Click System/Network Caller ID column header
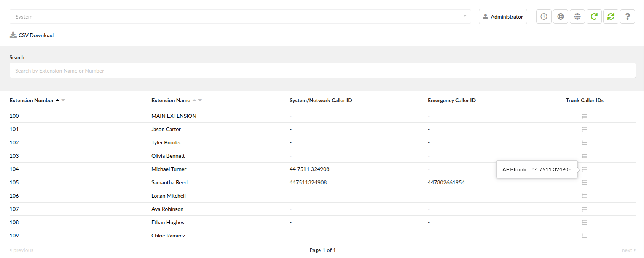The width and height of the screenshot is (644, 258). (x=321, y=100)
